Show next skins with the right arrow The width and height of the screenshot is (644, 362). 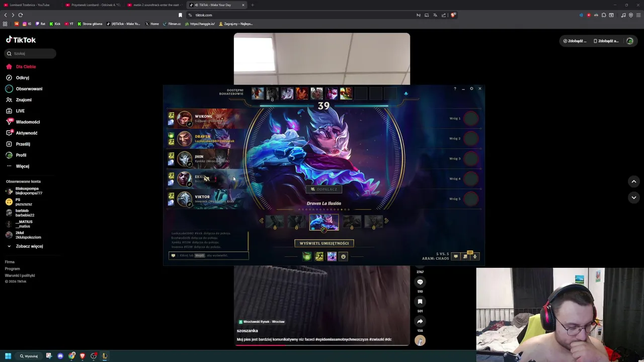click(386, 221)
